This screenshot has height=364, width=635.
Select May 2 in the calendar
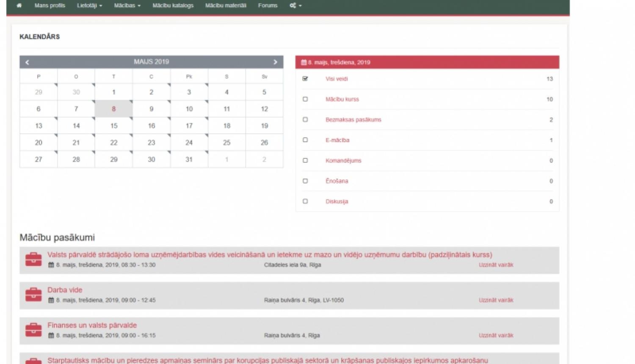[152, 92]
